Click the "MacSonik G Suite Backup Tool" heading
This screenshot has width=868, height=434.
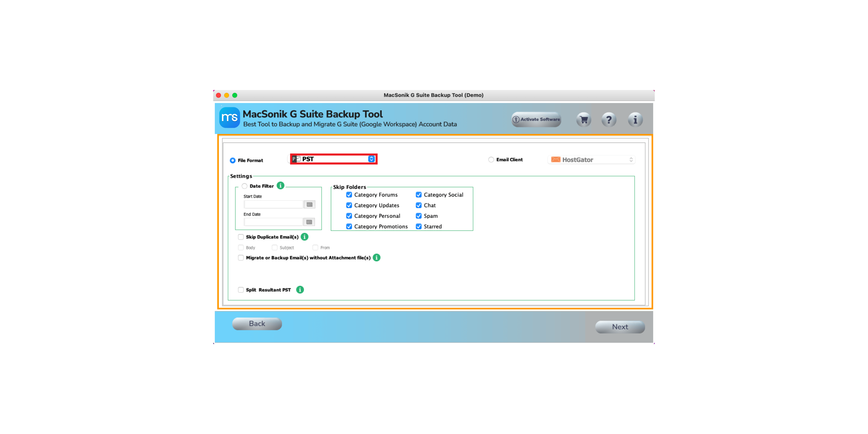point(313,114)
